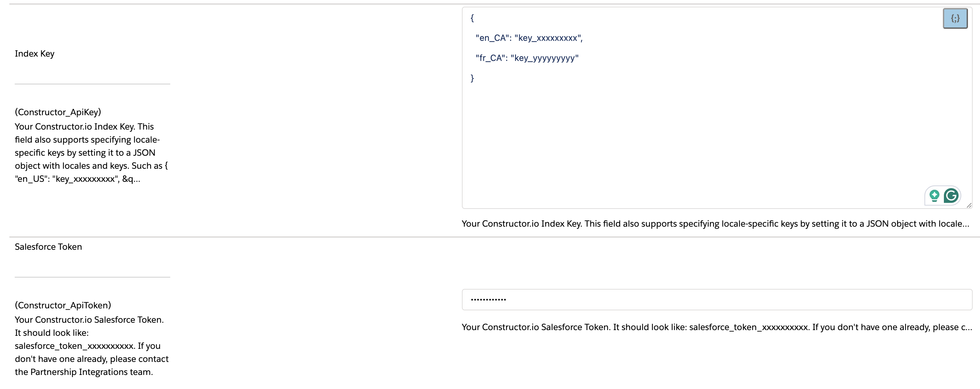The height and width of the screenshot is (389, 980).
Task: Click the Constructor_ApiToken field name link
Action: pos(63,305)
